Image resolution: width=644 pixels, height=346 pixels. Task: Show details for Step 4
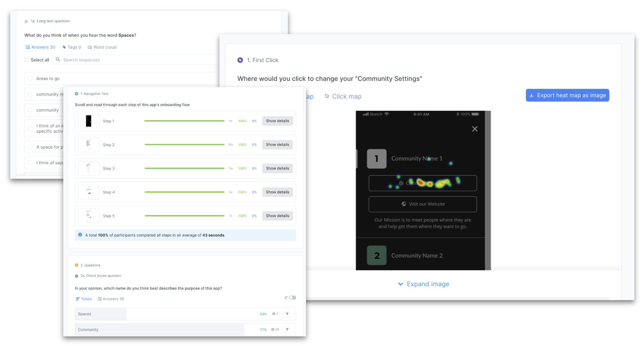(277, 192)
